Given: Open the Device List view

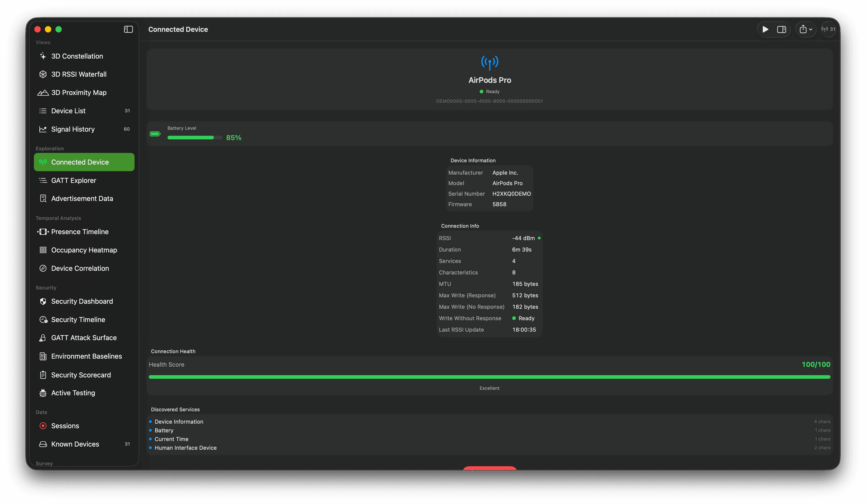Looking at the screenshot, I should (84, 111).
